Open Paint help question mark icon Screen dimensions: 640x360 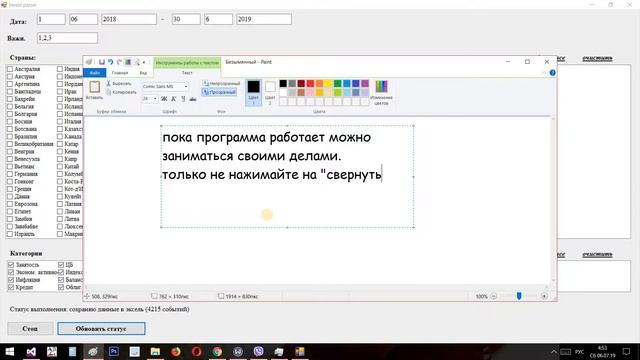coord(552,73)
